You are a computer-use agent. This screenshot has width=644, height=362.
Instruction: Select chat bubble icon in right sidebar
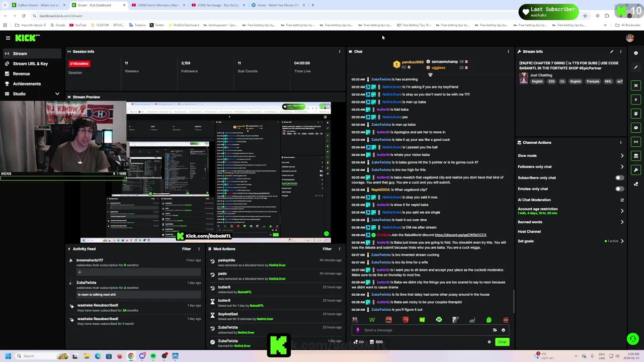point(636,128)
